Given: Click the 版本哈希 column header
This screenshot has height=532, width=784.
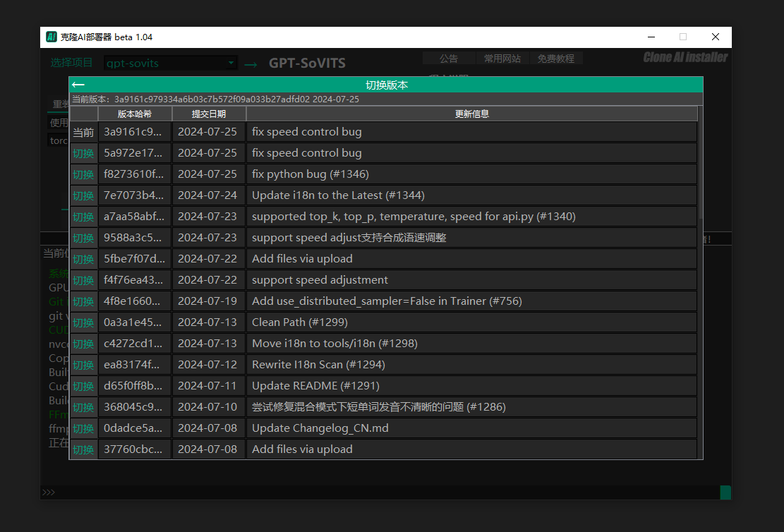Looking at the screenshot, I should (x=135, y=114).
